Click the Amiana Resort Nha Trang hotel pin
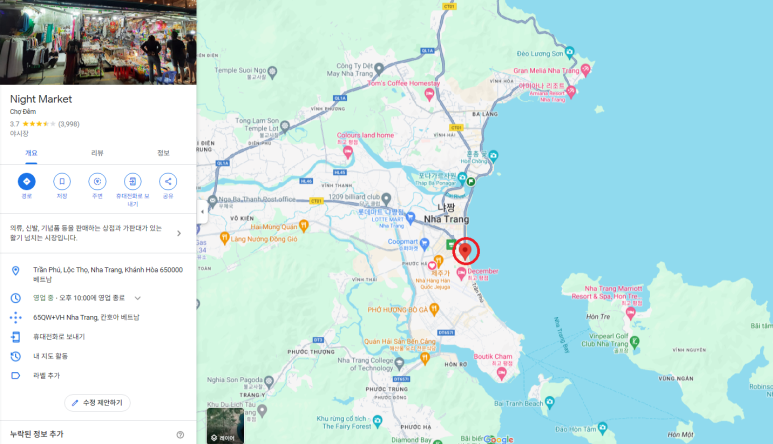773x444 pixels. click(571, 91)
